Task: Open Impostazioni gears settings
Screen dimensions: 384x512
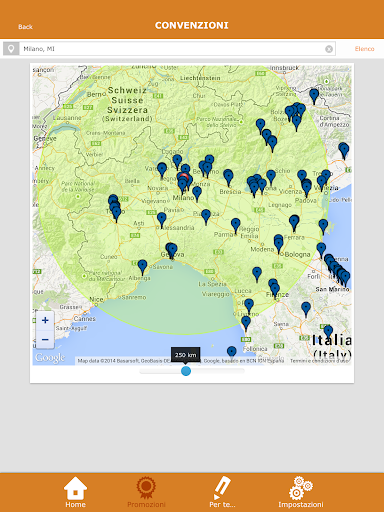Action: tap(301, 492)
